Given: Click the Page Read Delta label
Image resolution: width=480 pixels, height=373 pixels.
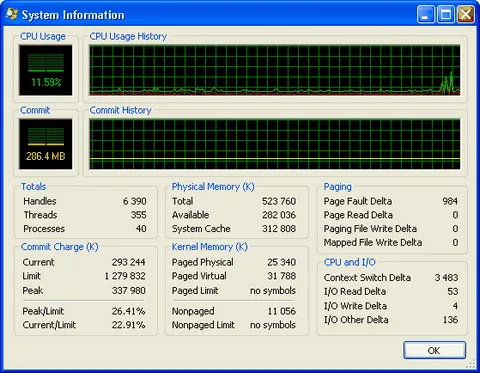Looking at the screenshot, I should tap(358, 215).
